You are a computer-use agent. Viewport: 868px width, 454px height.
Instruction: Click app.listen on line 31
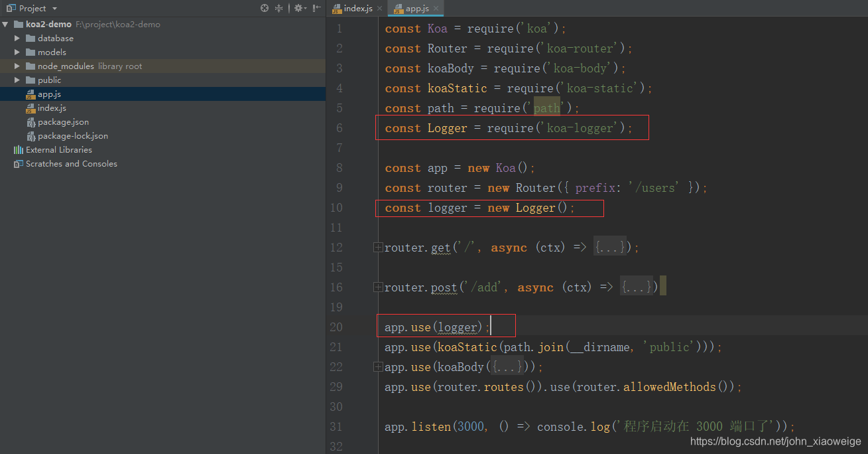coord(417,427)
